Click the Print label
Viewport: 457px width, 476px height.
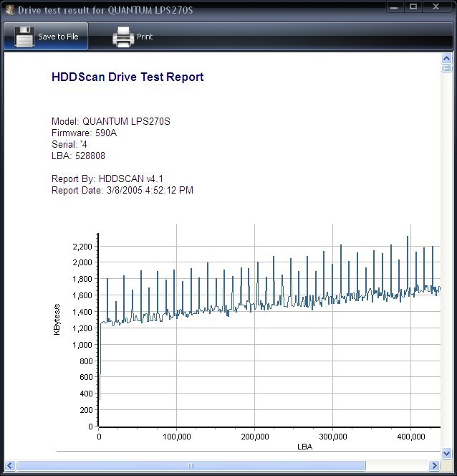pos(145,37)
